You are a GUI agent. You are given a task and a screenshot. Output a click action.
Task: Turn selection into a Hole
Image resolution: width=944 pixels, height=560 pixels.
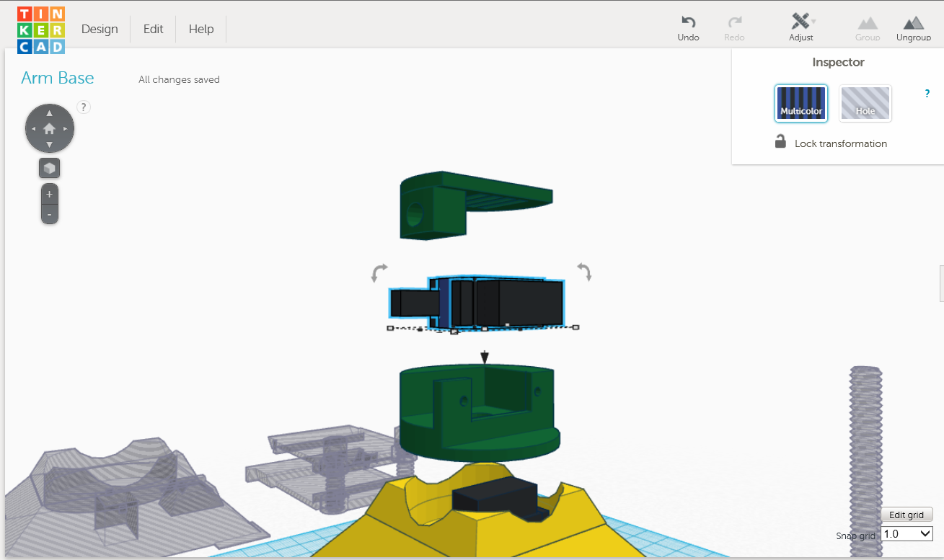click(x=865, y=104)
